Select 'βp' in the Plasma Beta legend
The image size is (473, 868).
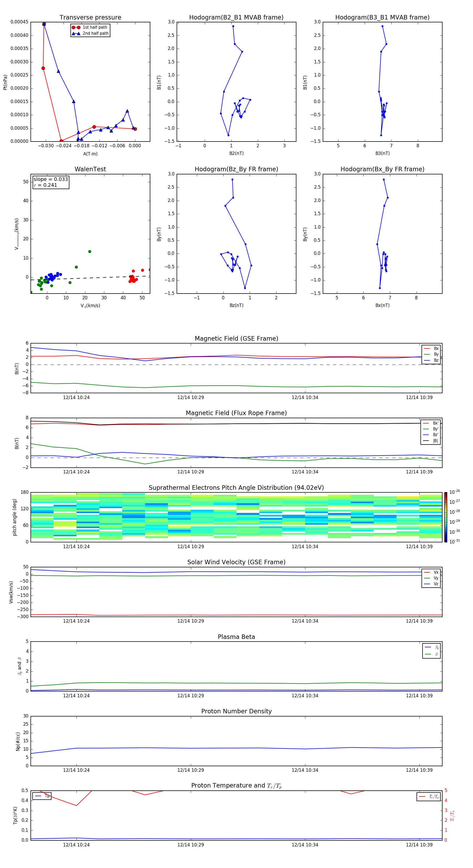[431, 647]
